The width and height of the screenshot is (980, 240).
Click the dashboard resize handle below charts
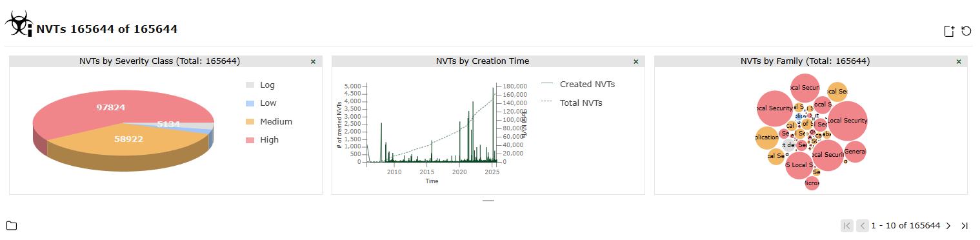pos(488,201)
